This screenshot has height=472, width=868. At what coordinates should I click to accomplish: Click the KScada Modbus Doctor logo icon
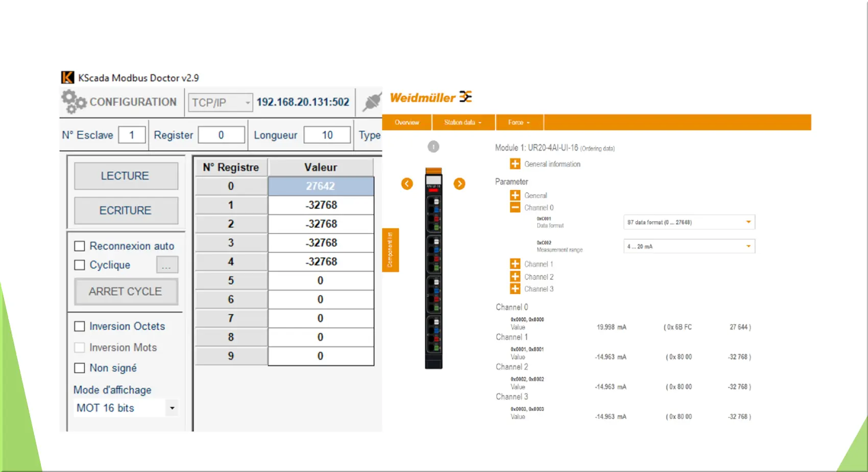pos(67,78)
